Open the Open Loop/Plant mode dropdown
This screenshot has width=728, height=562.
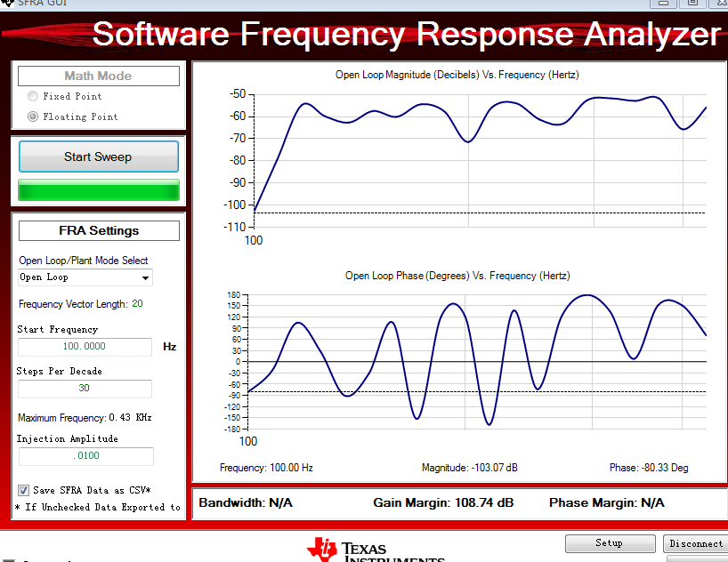(85, 277)
